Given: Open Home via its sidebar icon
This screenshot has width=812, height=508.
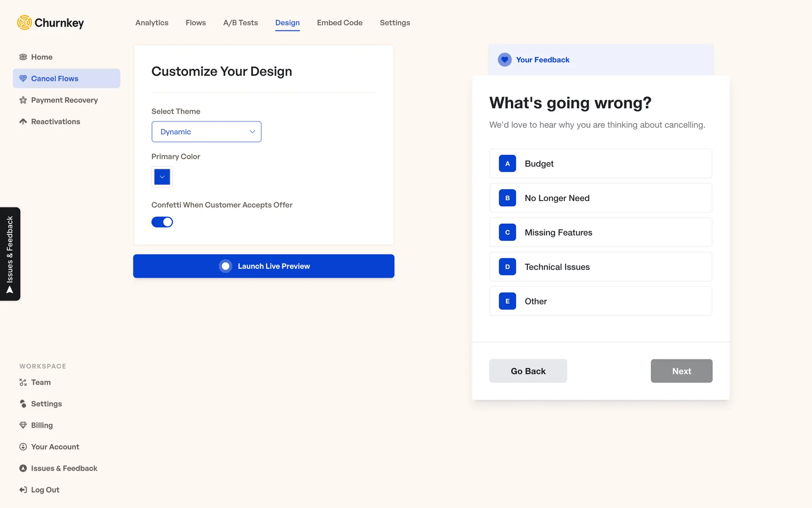Looking at the screenshot, I should tap(23, 57).
